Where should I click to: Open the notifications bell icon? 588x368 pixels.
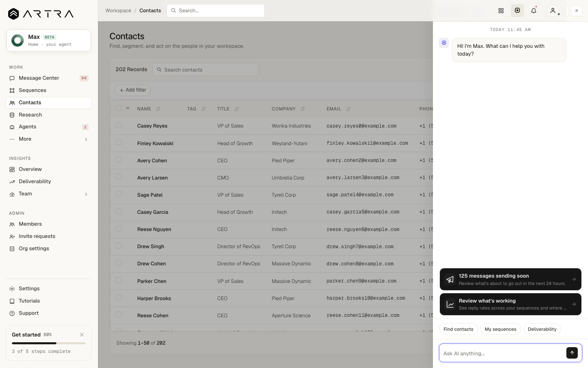tap(534, 11)
